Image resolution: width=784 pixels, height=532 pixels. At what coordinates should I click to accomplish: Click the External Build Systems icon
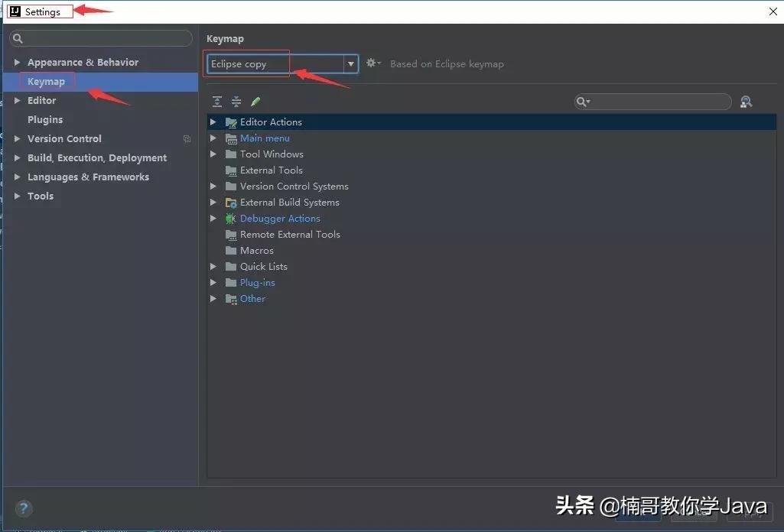tap(230, 202)
